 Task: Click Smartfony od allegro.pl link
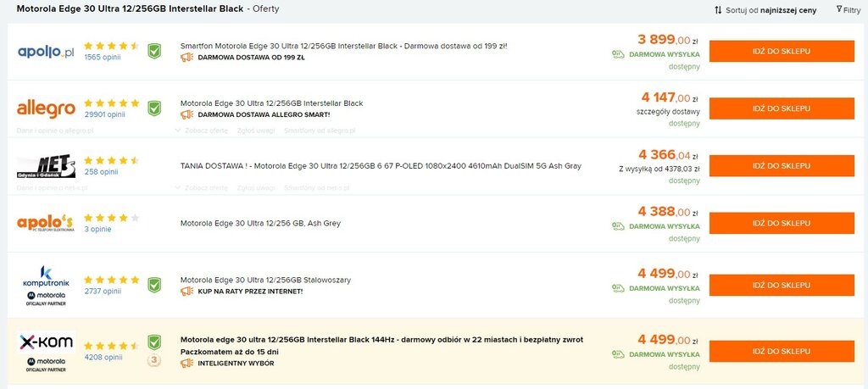[320, 131]
